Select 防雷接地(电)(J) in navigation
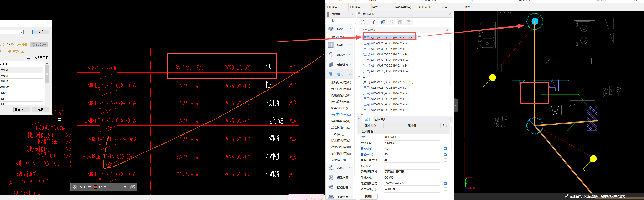Viewport: 644px width, 200px height. click(x=341, y=140)
